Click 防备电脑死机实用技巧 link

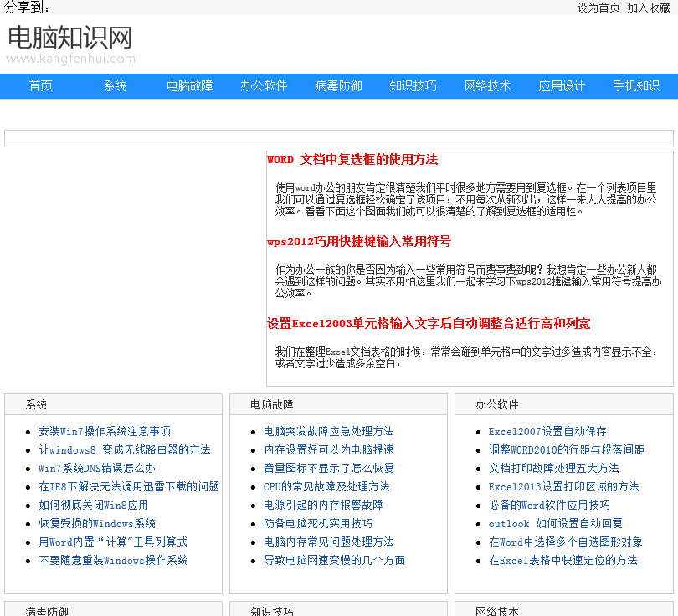pos(318,523)
